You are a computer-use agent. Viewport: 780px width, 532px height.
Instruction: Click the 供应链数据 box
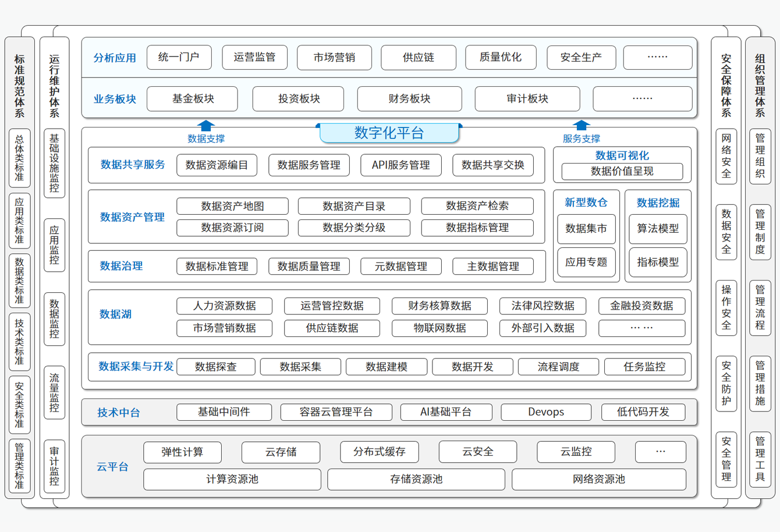[332, 328]
